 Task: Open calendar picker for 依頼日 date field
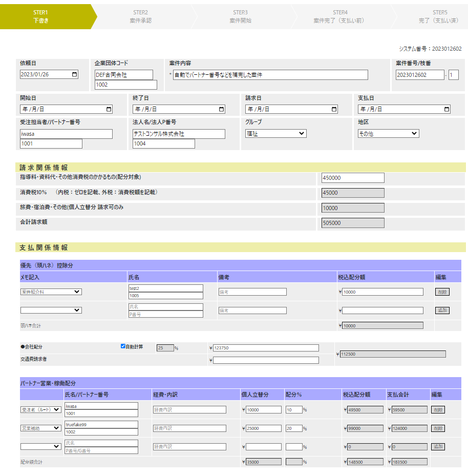click(75, 74)
